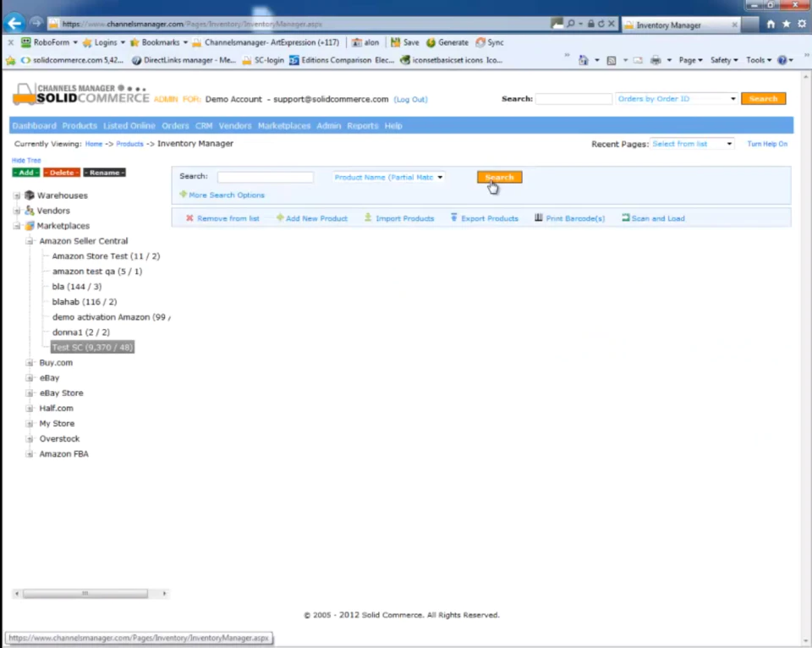Open the solidcommerce.com favorites link
This screenshot has width=812, height=648.
pos(71,60)
